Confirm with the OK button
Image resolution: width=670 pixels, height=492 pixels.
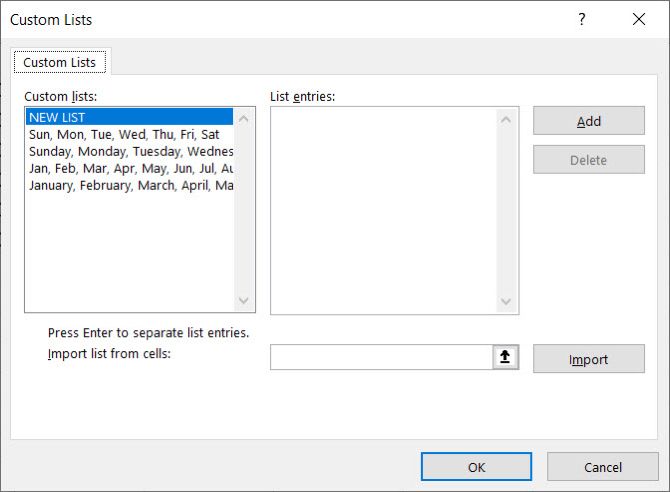(476, 467)
